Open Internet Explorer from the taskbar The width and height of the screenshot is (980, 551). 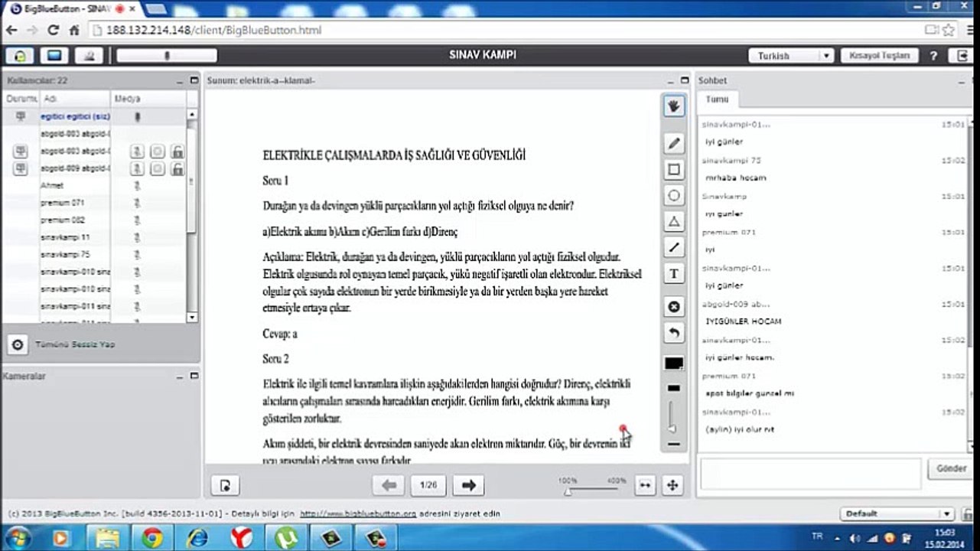tap(197, 538)
